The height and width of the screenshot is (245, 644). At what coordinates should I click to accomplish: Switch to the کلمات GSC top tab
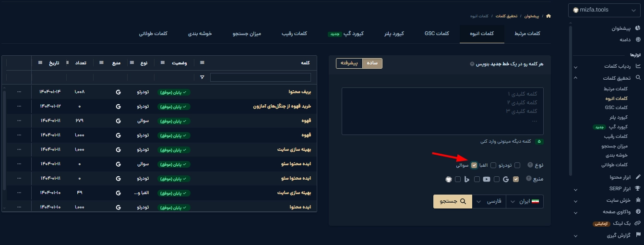[437, 34]
